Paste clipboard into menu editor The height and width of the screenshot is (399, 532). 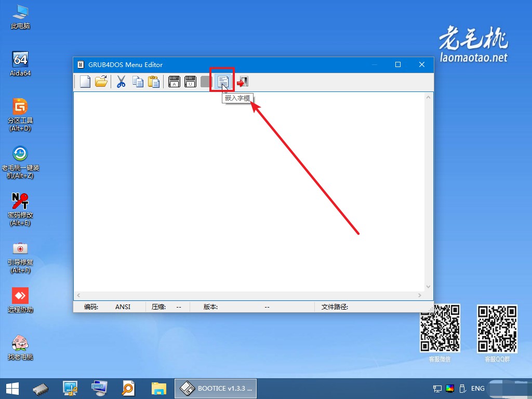point(154,82)
